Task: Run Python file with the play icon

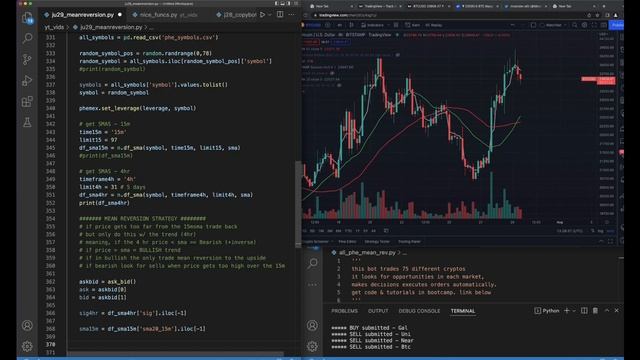Action: coord(262,15)
